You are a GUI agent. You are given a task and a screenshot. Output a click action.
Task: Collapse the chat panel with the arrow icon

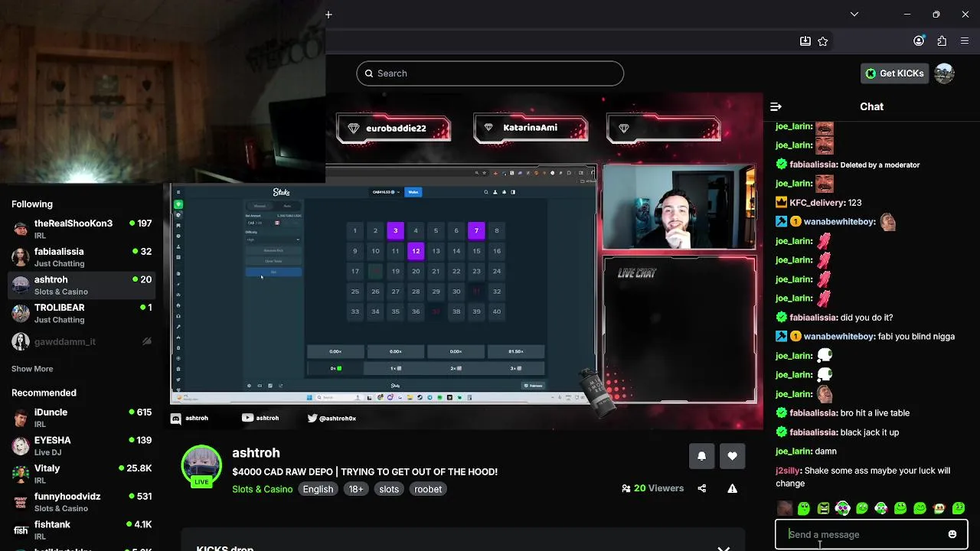[776, 107]
